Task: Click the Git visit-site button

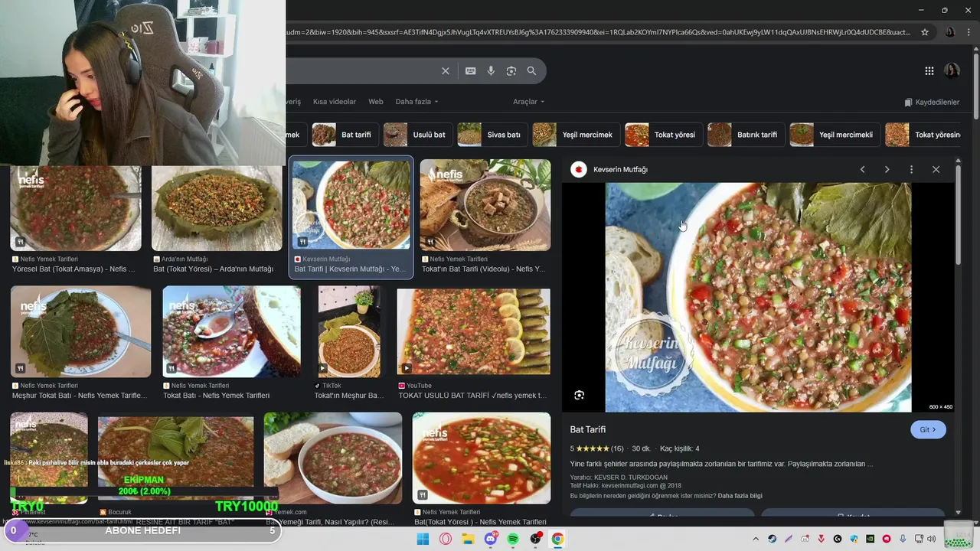Action: (x=928, y=429)
